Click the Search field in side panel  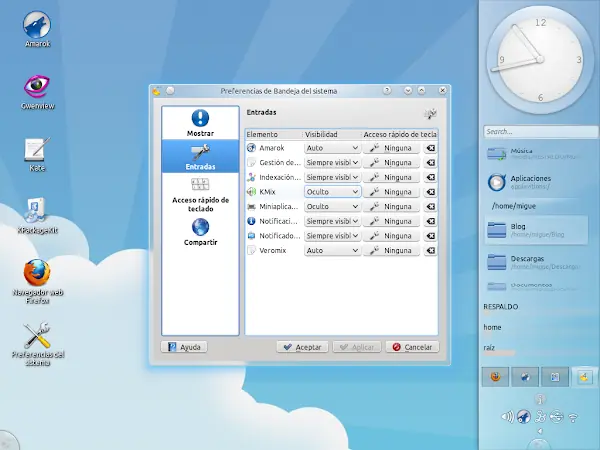click(540, 132)
